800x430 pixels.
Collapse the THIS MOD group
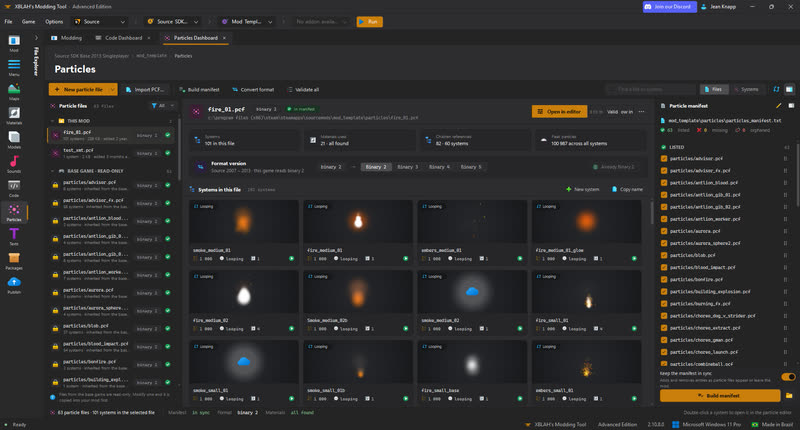click(53, 121)
